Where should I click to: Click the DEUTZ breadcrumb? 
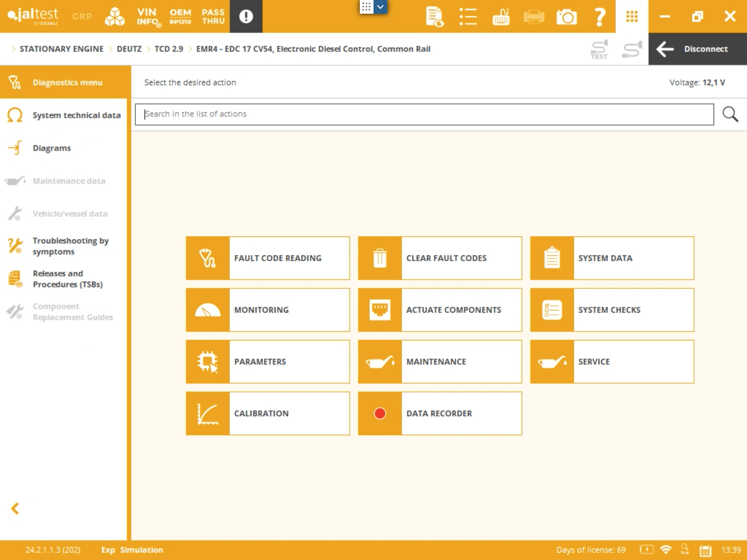(x=129, y=49)
